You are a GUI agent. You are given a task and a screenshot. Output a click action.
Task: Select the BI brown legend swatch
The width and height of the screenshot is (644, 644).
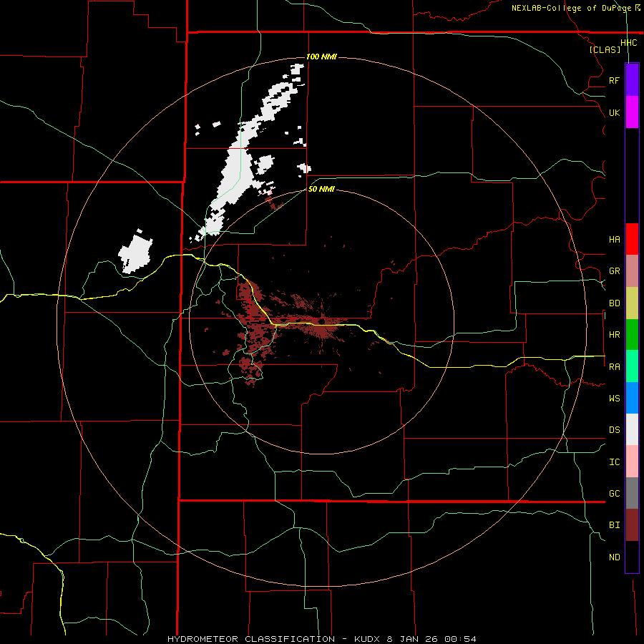pos(632,525)
